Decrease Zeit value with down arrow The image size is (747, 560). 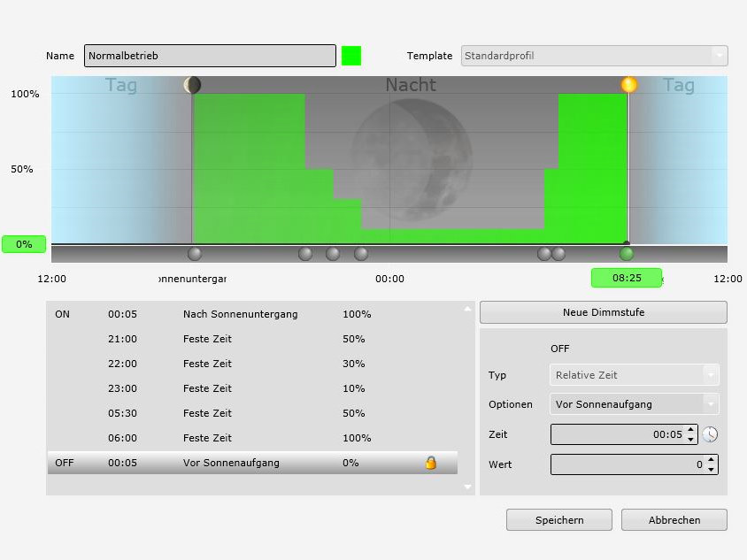click(x=690, y=440)
